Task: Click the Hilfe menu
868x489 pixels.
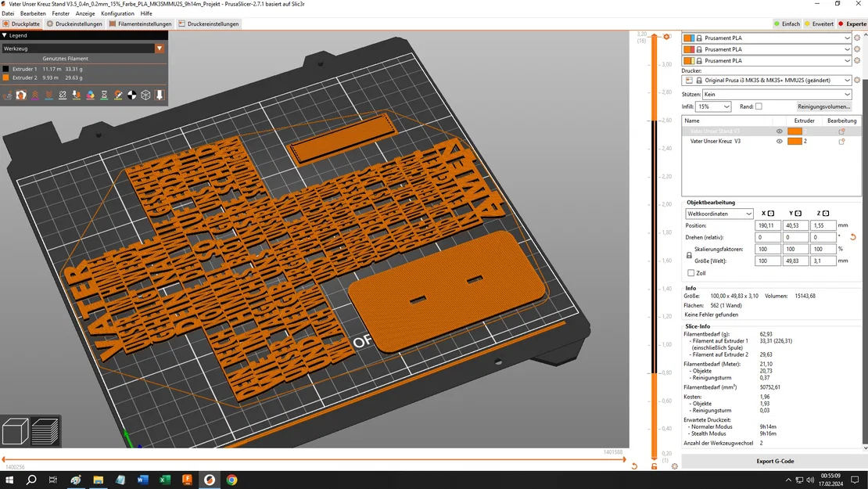Action: 146,13
